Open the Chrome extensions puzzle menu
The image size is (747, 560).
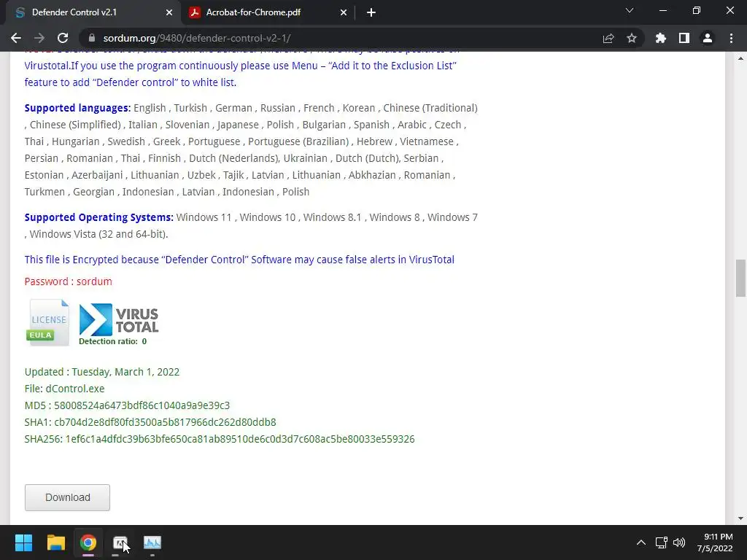pos(661,38)
